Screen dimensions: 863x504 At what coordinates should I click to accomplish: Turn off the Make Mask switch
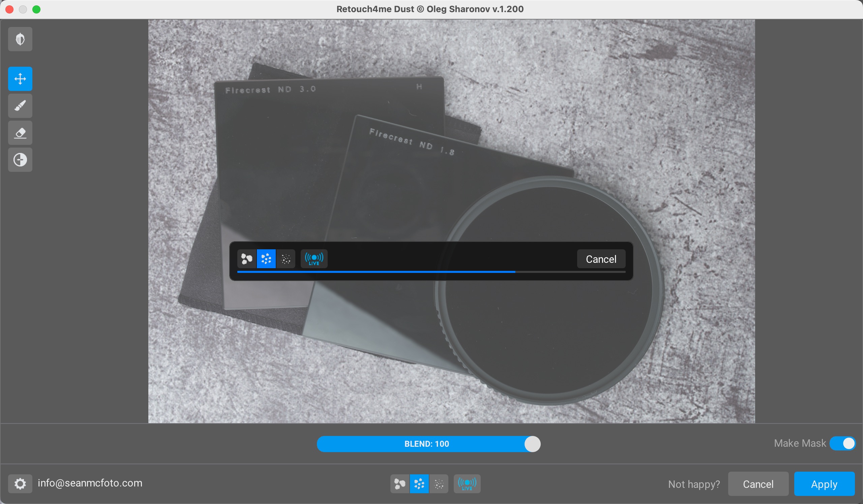coord(842,443)
